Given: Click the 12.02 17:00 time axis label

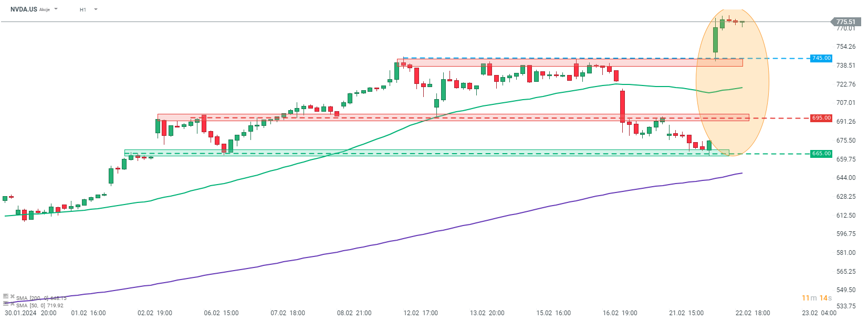Looking at the screenshot, I should (x=421, y=313).
